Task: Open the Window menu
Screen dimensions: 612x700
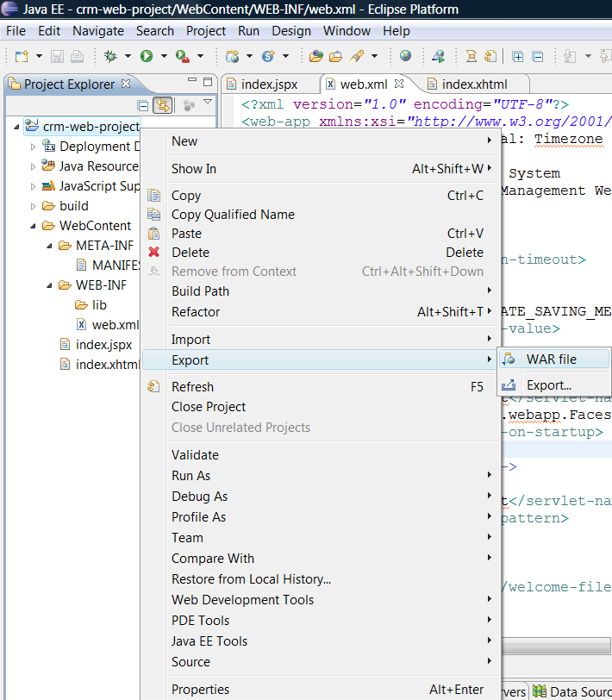Action: (x=347, y=31)
